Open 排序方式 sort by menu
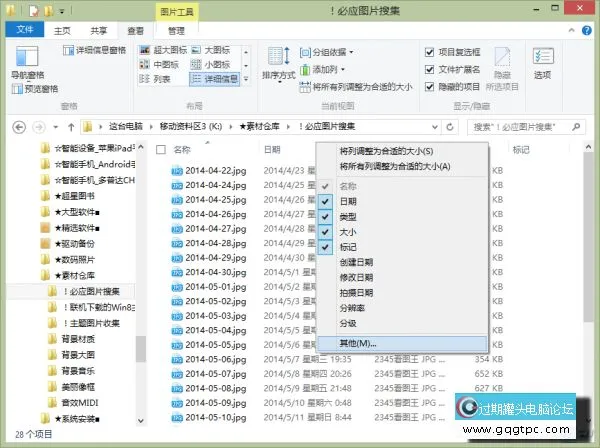 coord(279,64)
